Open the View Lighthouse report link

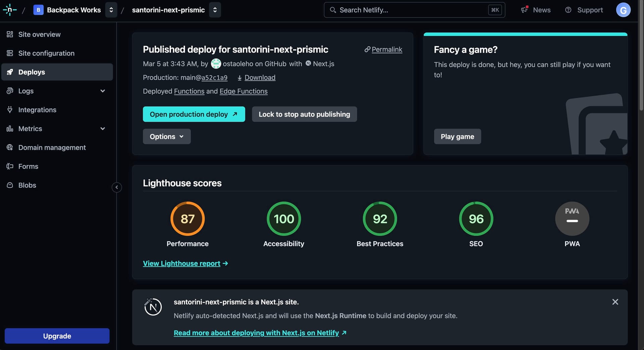pyautogui.click(x=182, y=263)
